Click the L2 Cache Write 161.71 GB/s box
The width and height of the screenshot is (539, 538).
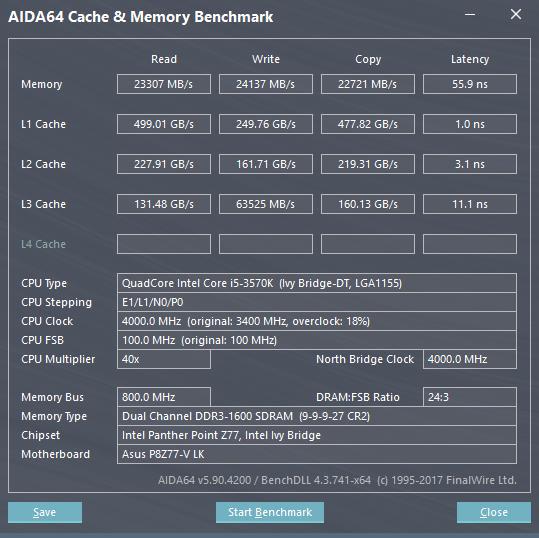pyautogui.click(x=266, y=164)
